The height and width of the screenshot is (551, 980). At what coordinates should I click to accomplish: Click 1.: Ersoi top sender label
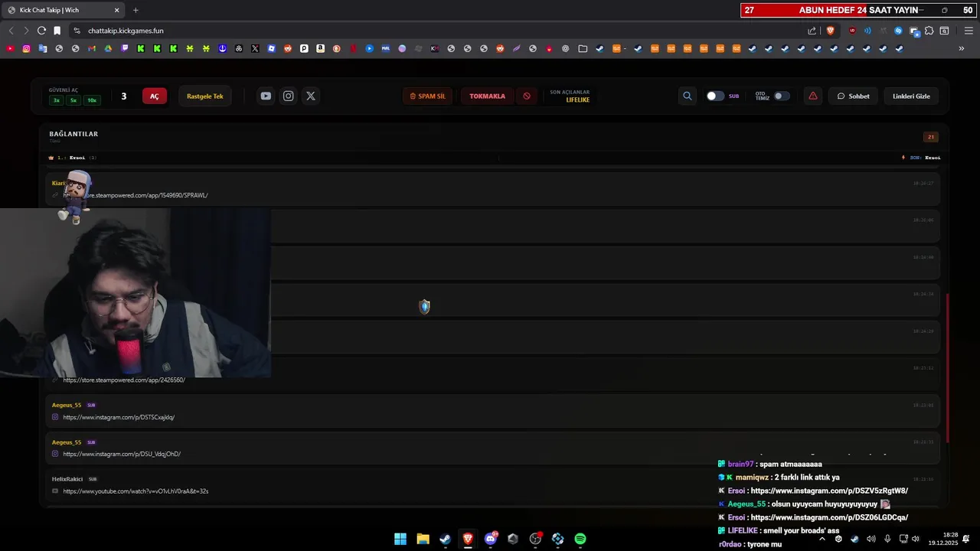(x=71, y=158)
